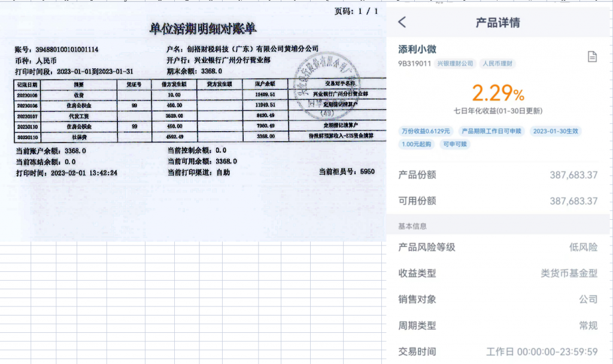Click the 工作日 00:00:00-23:59:59 value
The image size is (613, 364).
tap(542, 351)
